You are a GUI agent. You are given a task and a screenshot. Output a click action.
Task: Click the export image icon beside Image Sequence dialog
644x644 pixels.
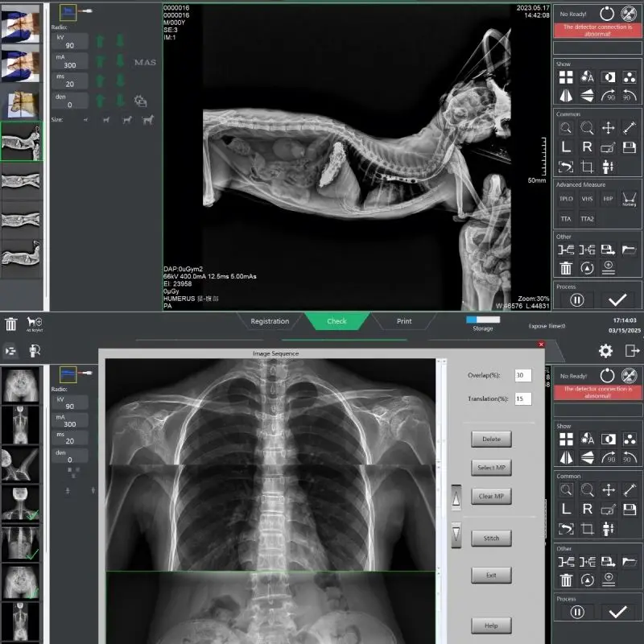609,561
